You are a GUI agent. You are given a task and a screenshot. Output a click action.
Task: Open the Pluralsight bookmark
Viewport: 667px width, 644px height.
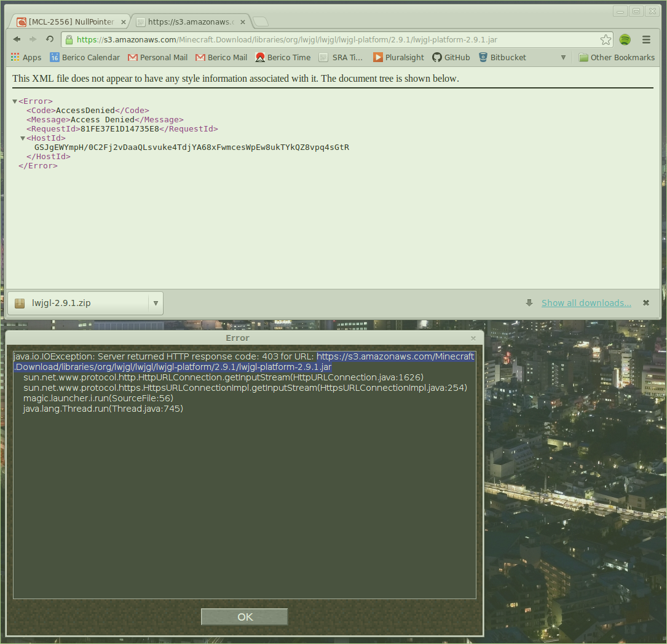point(398,57)
